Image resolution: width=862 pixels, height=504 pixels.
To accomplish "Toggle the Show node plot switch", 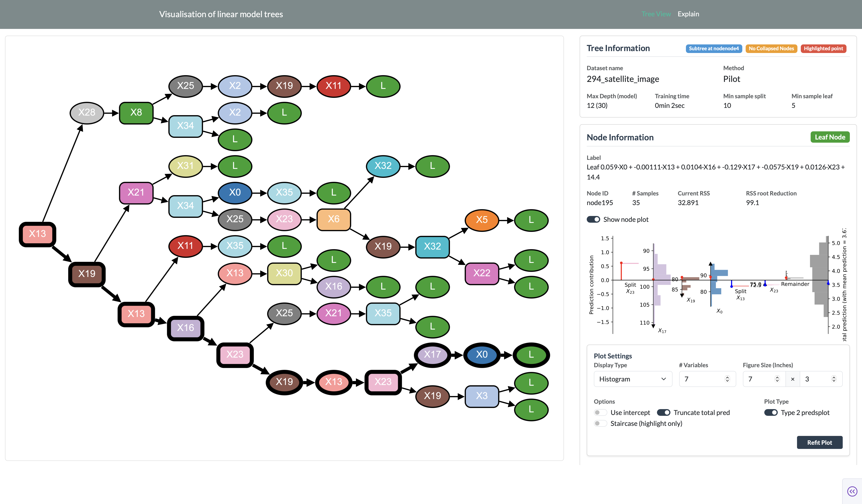I will click(x=593, y=220).
